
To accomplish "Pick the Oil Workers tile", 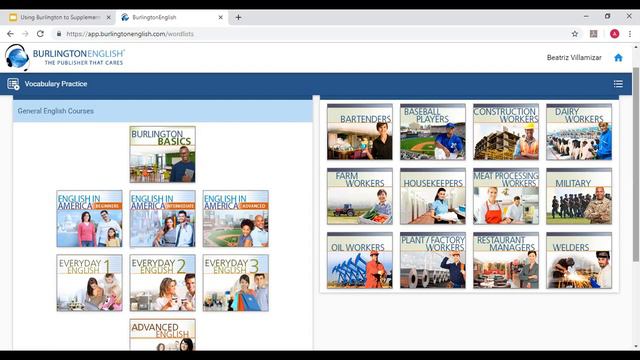I will [x=360, y=260].
